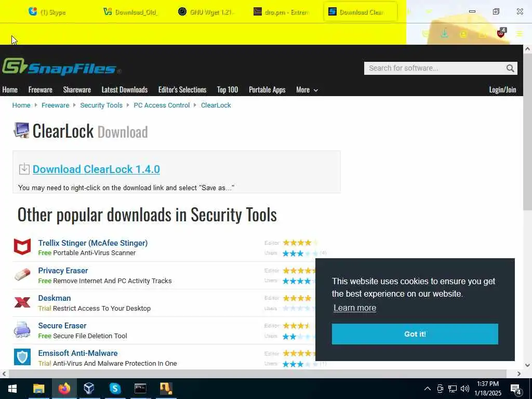The image size is (532, 399).
Task: Open the Windows Start menu
Action: (12, 389)
